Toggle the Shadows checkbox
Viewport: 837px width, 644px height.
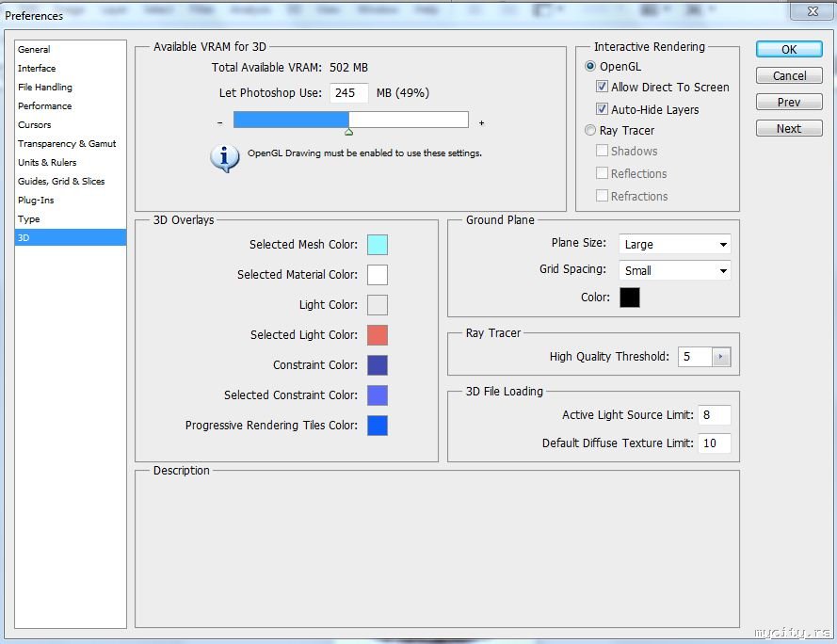602,151
